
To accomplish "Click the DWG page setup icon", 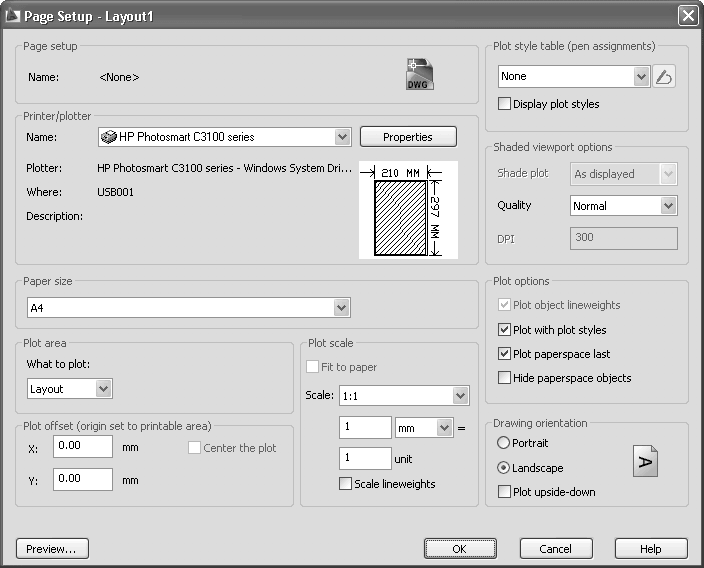I will pyautogui.click(x=419, y=76).
